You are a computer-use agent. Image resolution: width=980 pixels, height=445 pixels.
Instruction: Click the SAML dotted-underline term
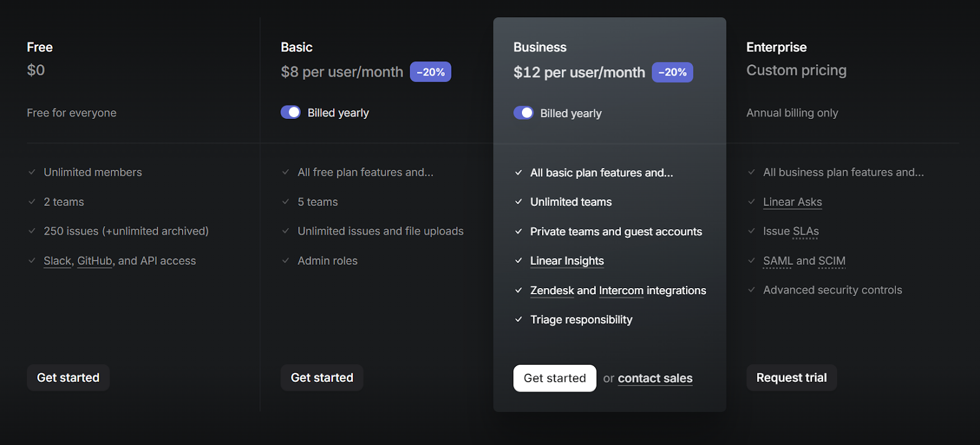778,261
